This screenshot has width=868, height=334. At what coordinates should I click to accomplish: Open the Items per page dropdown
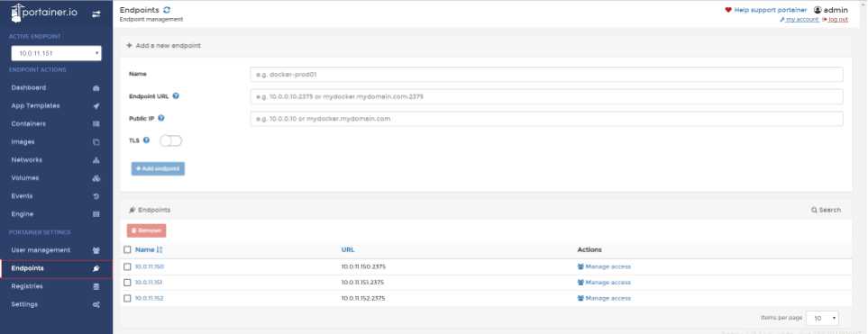822,318
